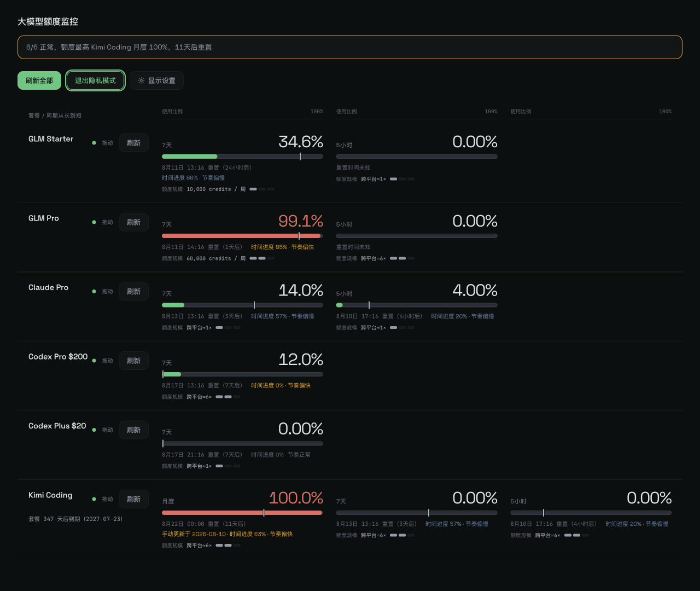The height and width of the screenshot is (591, 700).
Task: Grab the 拖动 handle for Kimi Coding
Action: [x=107, y=499]
